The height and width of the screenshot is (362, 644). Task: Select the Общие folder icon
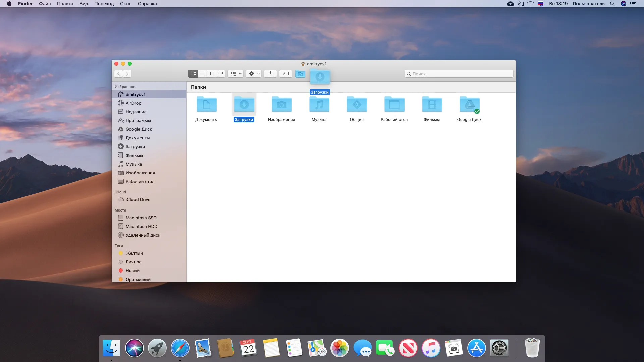357,105
